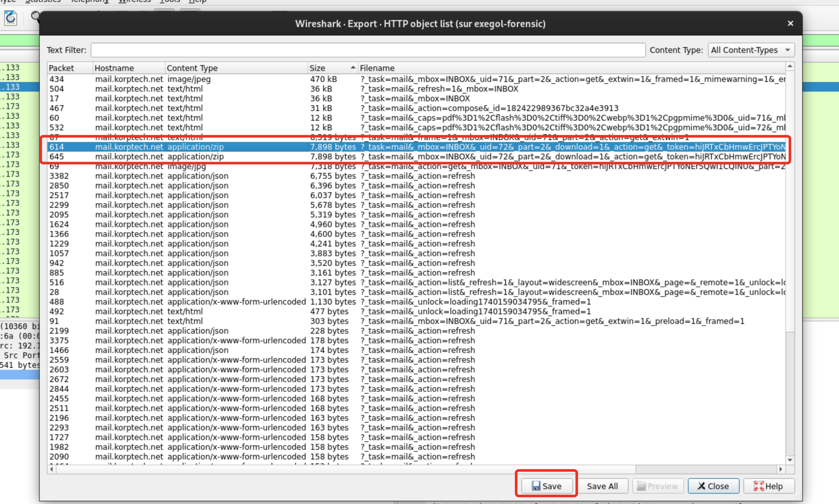Select packet 942 row
The width and height of the screenshot is (839, 504).
pyautogui.click(x=416, y=263)
